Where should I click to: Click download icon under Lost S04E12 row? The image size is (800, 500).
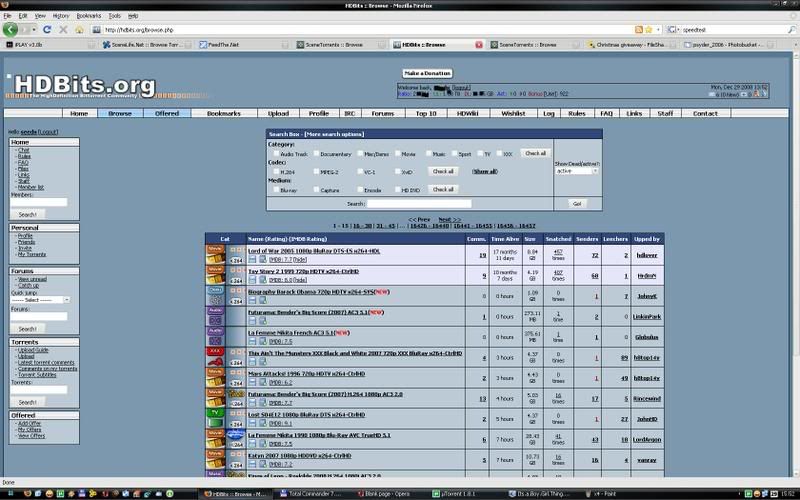[x=252, y=423]
